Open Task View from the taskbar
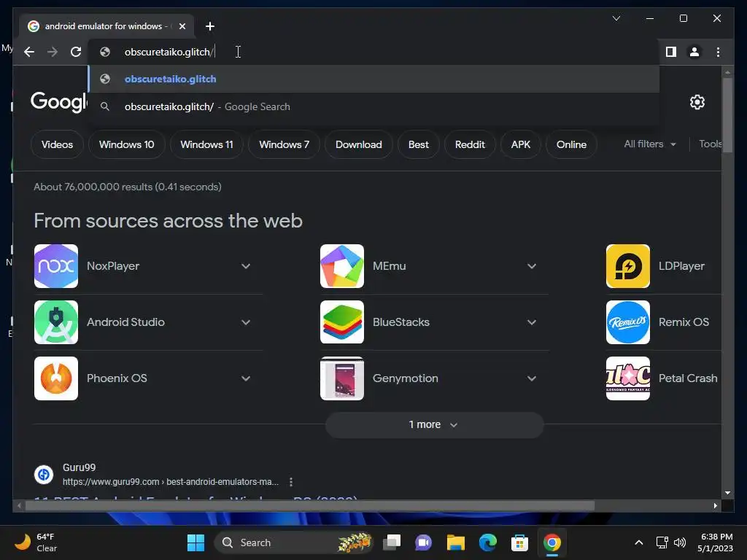This screenshot has height=560, width=747. (x=392, y=542)
